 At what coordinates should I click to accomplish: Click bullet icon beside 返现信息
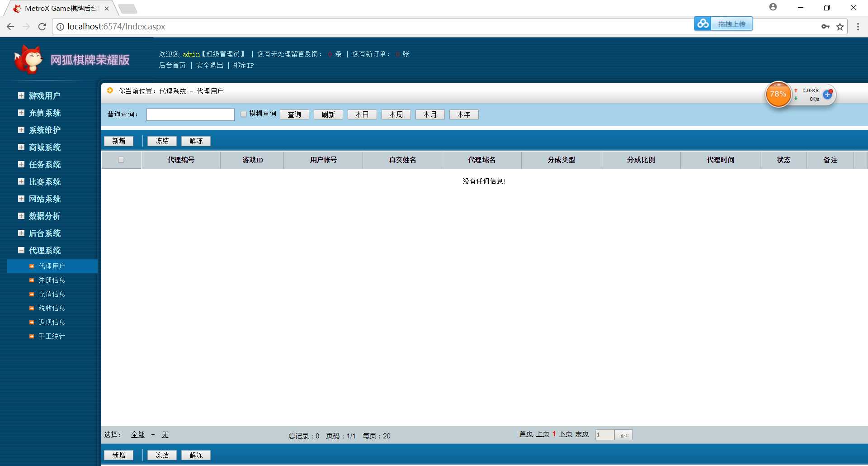pyautogui.click(x=32, y=323)
